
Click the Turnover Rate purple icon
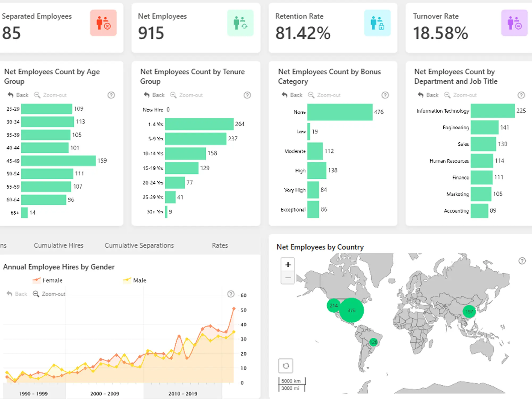coord(514,23)
